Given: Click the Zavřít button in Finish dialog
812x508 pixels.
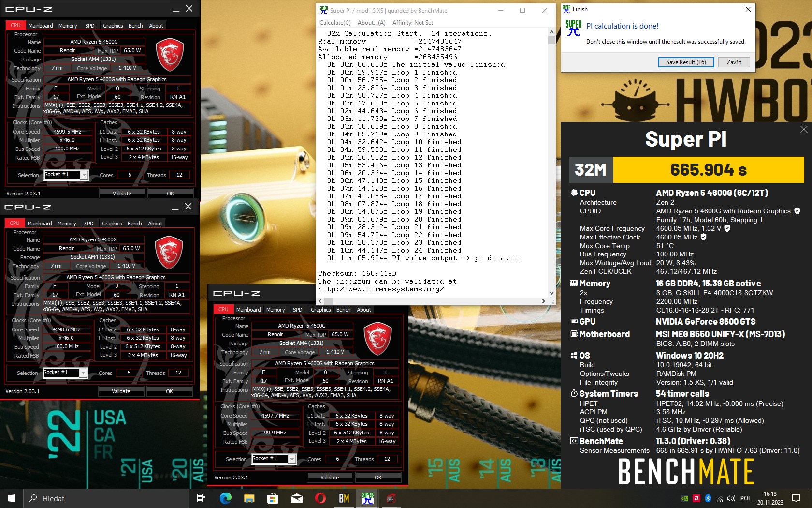Looking at the screenshot, I should pyautogui.click(x=734, y=62).
